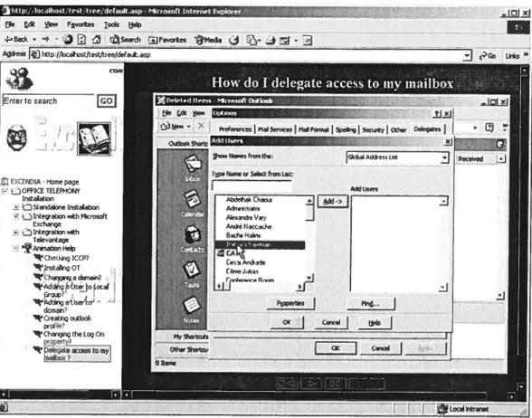Click the Edit page icon in IE toolbar
532x418 pixels.
click(x=284, y=41)
